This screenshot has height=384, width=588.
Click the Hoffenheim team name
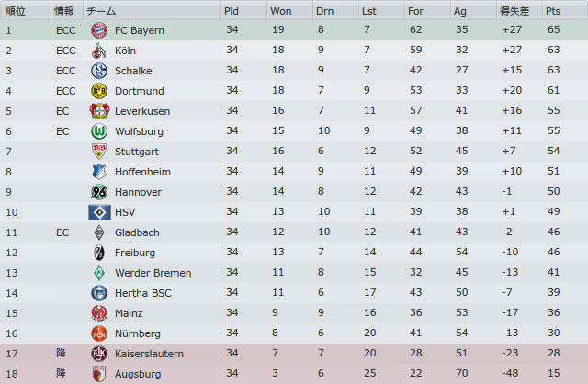pyautogui.click(x=142, y=172)
